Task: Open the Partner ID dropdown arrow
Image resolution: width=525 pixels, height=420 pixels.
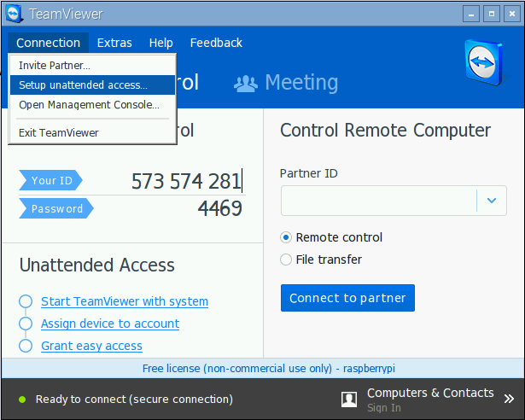Action: tap(491, 201)
